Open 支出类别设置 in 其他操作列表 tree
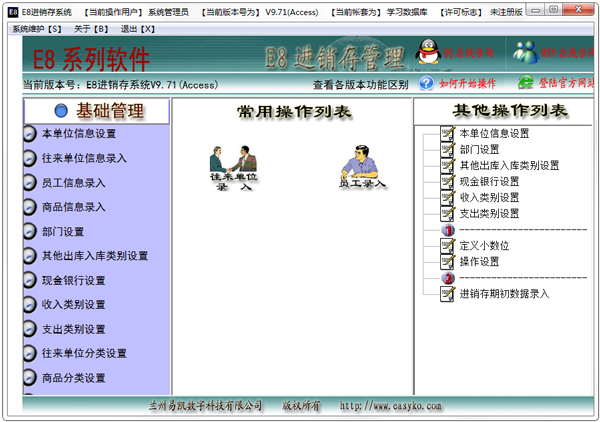Viewport: 600px width, 422px height. pyautogui.click(x=489, y=214)
